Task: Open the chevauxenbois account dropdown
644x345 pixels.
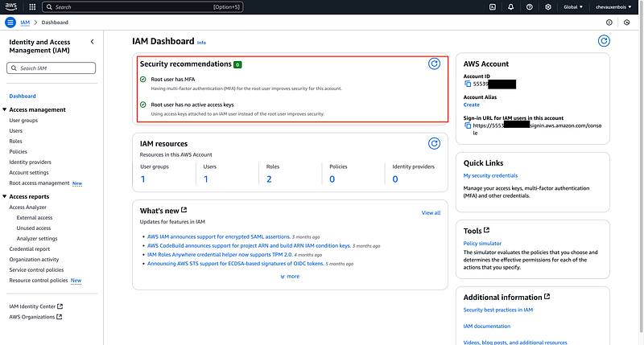Action: (x=613, y=7)
